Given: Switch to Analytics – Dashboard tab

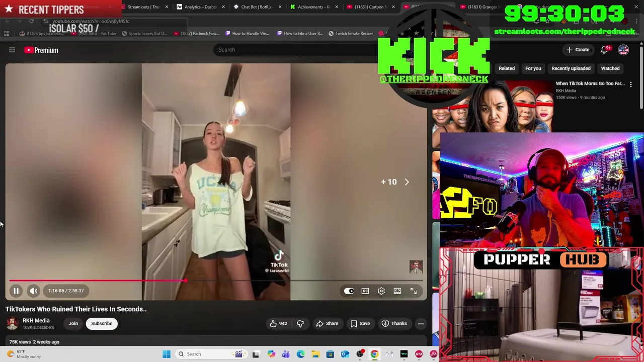Looking at the screenshot, I should point(199,7).
